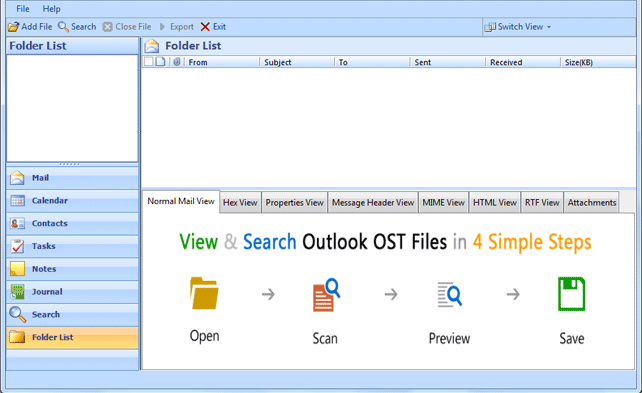Click the Notes yellow sticky icon
642x393 pixels.
click(x=17, y=269)
